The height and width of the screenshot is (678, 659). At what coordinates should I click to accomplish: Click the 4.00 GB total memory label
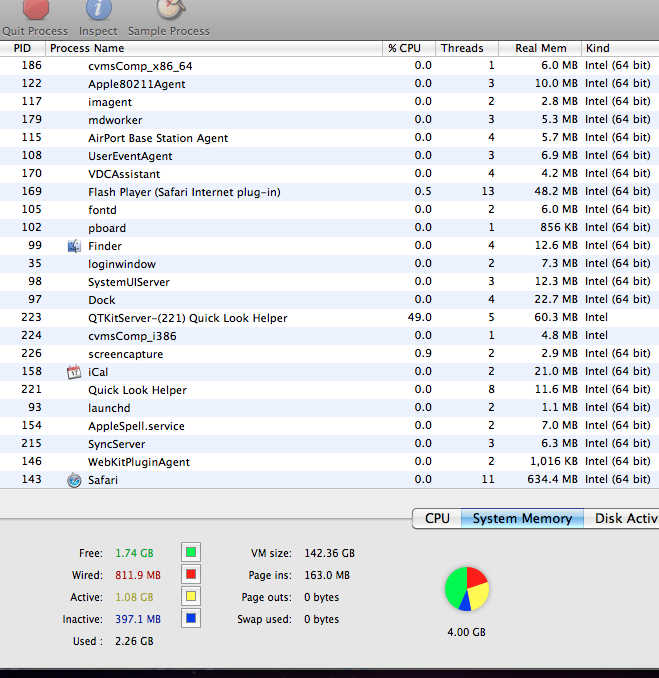pos(467,632)
